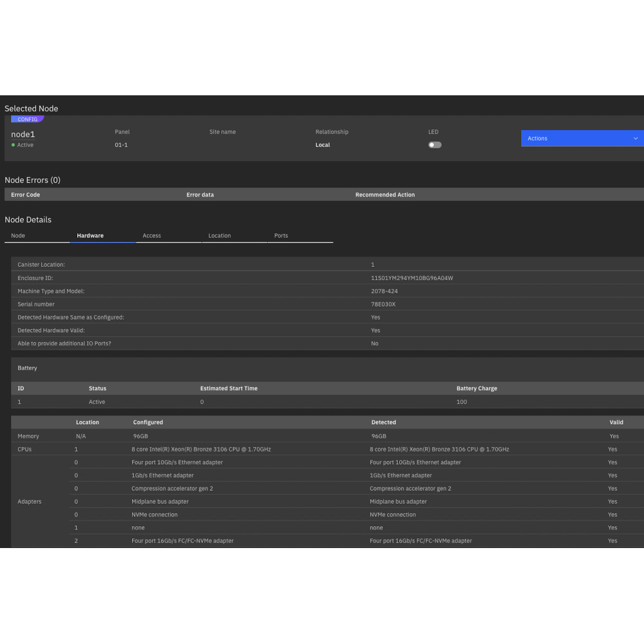Image resolution: width=644 pixels, height=644 pixels.
Task: Go to the Location tab
Action: pos(220,236)
